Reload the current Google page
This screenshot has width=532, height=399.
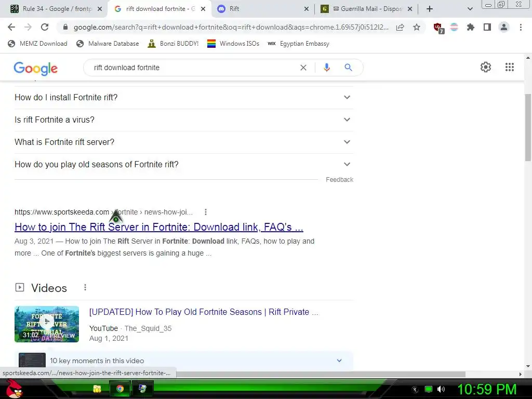45,27
